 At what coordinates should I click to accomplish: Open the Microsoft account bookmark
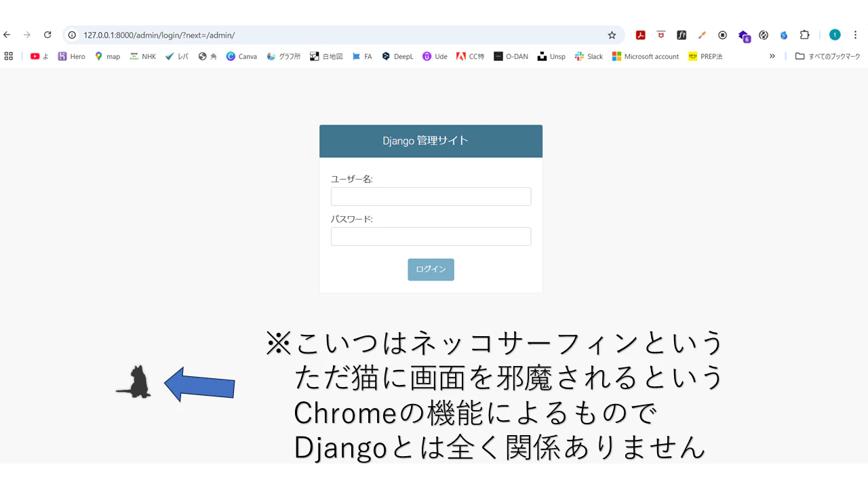pos(645,56)
